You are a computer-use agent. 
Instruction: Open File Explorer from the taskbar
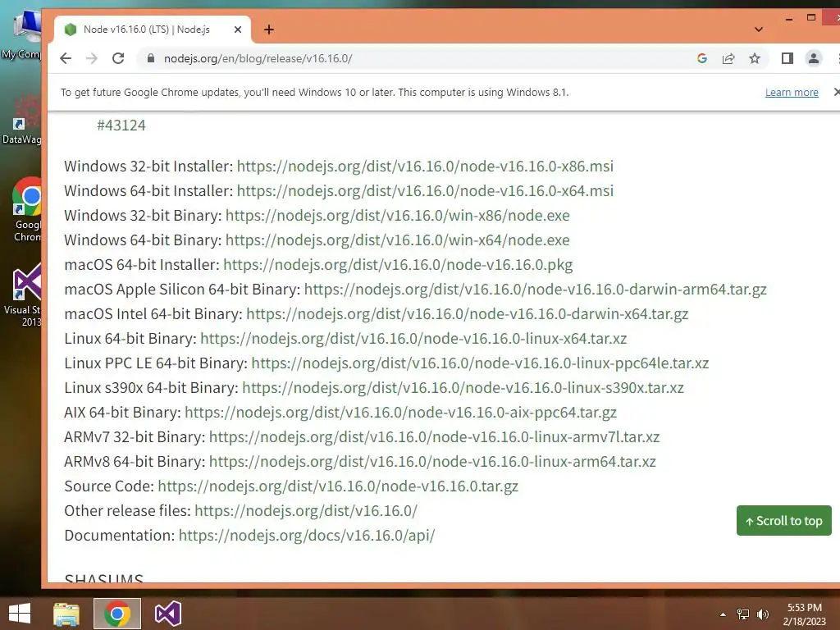[x=66, y=614]
